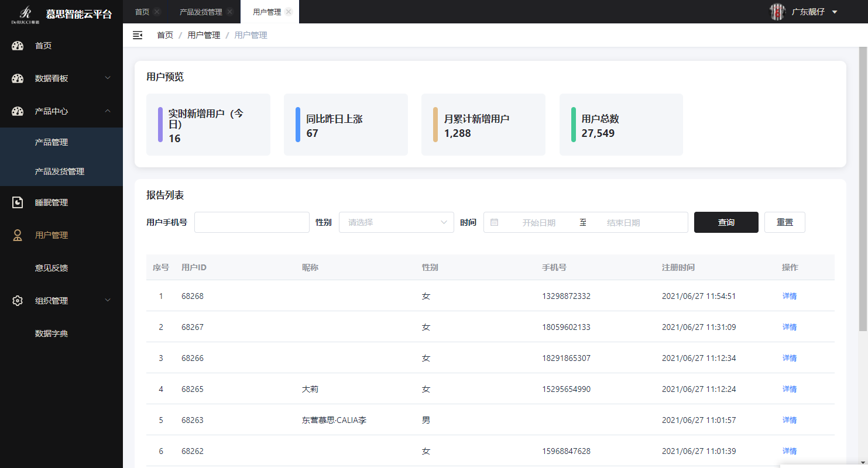The height and width of the screenshot is (468, 868).
Task: Click the DeRUCCI logo in header
Action: click(25, 14)
